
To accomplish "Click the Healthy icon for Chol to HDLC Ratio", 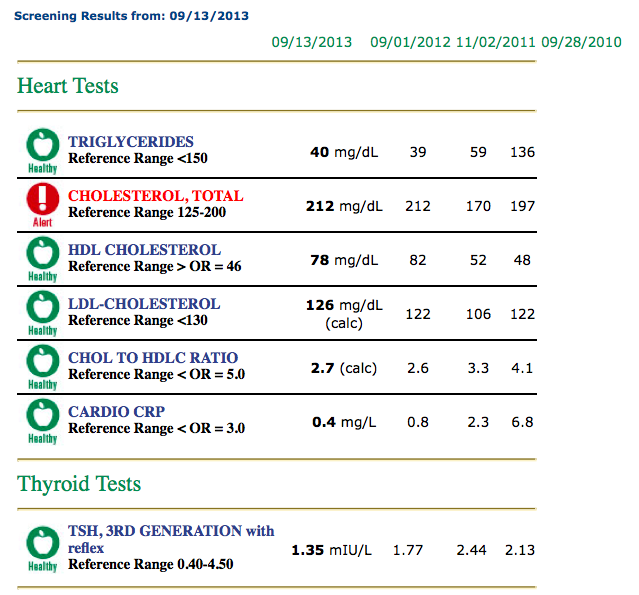I will coord(42,367).
